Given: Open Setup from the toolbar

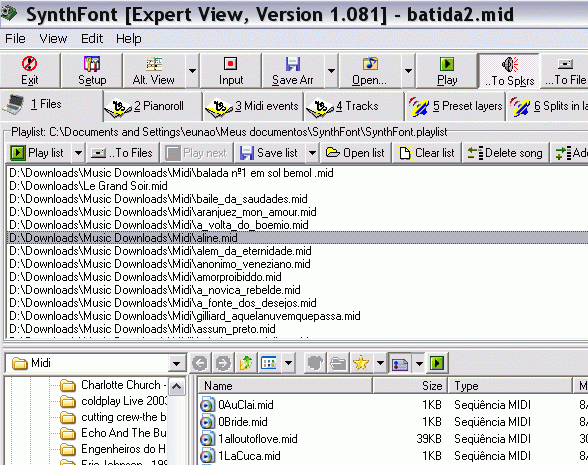Looking at the screenshot, I should tap(92, 71).
